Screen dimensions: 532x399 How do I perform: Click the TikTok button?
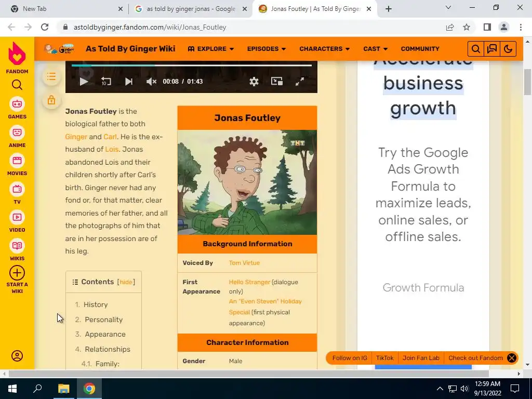[x=385, y=358]
